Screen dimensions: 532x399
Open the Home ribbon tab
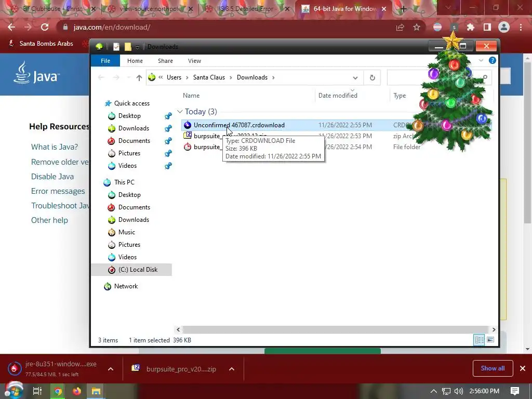pos(135,61)
